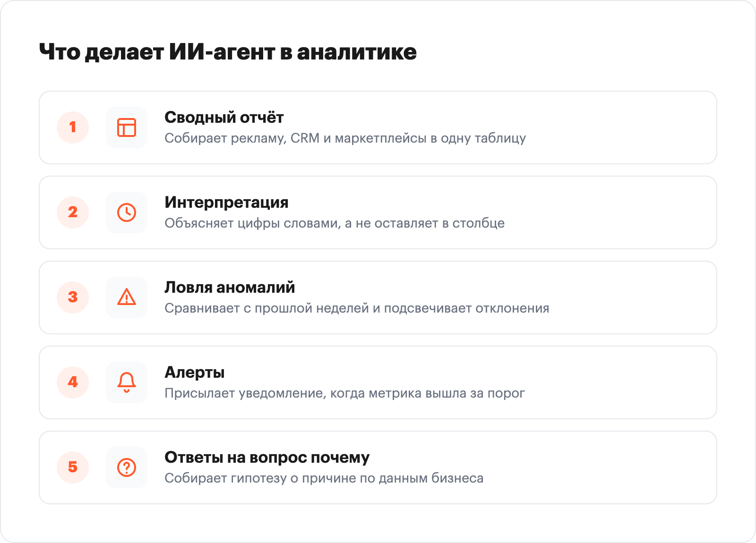Image resolution: width=756 pixels, height=543 pixels.
Task: Click the title 'Алерты'
Action: coord(194,373)
